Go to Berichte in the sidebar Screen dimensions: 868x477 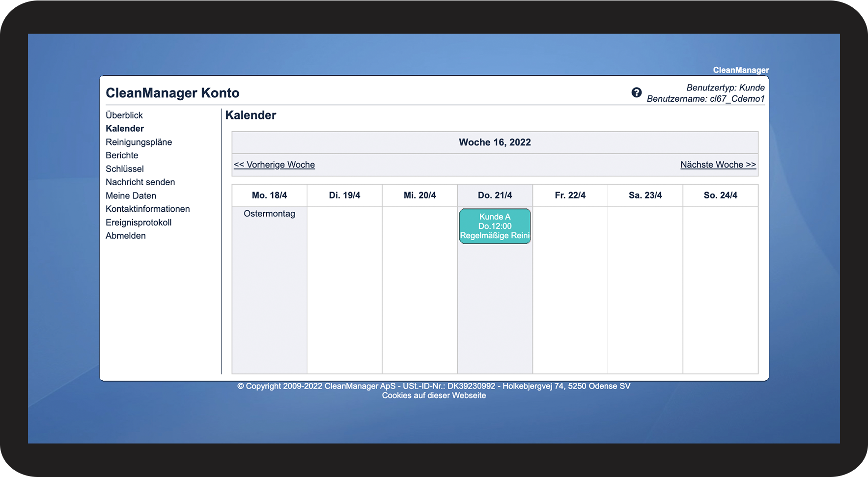[x=122, y=155]
